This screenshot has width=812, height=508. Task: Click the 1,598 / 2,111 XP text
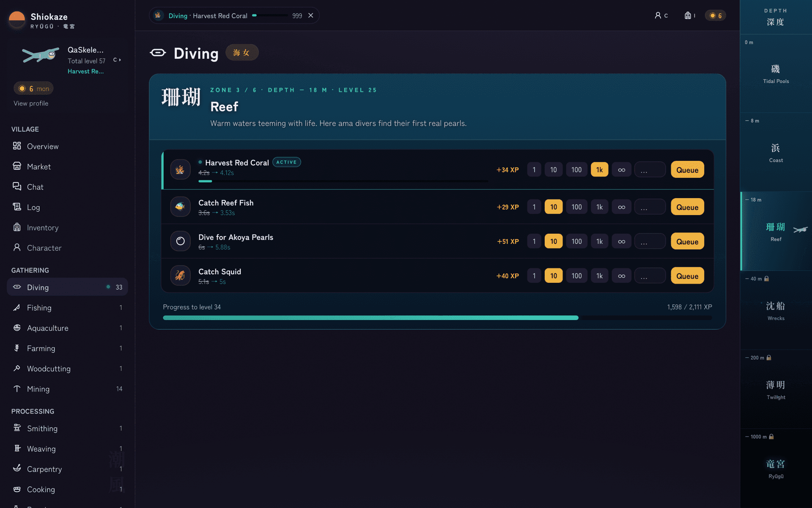point(689,307)
